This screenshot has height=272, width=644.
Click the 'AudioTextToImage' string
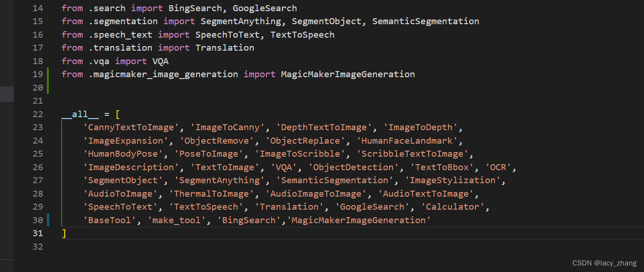coord(426,194)
